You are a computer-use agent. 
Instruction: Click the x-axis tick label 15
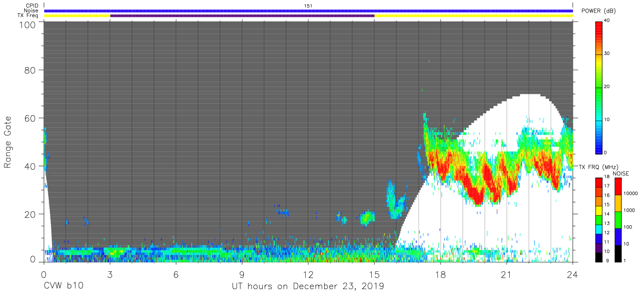pyautogui.click(x=374, y=274)
